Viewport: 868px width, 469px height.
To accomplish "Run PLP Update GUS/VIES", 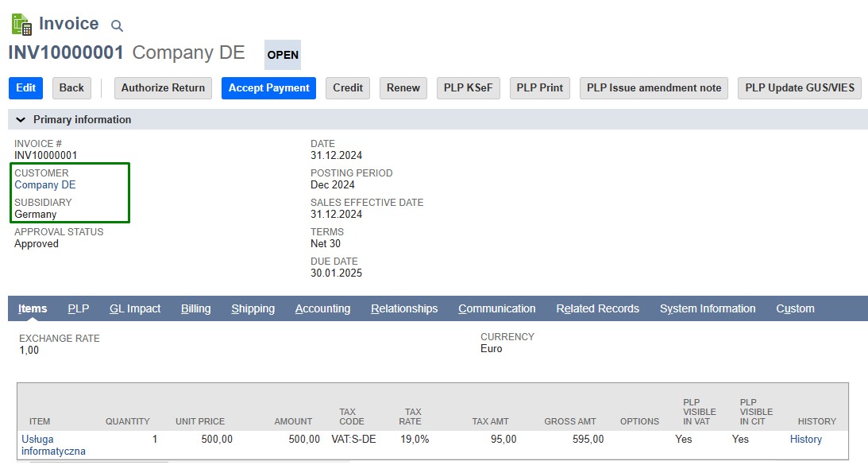I will pyautogui.click(x=799, y=88).
